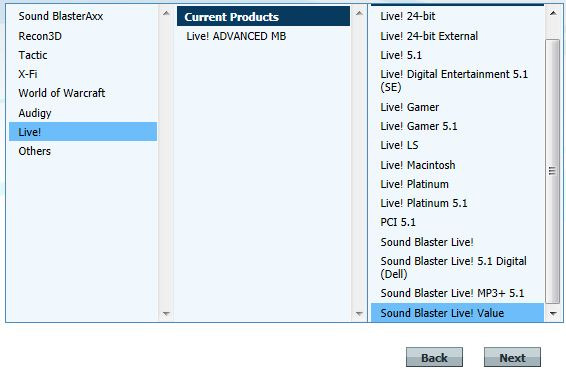Select Sound Blaster Live! Value model
The height and width of the screenshot is (369, 566).
[457, 313]
